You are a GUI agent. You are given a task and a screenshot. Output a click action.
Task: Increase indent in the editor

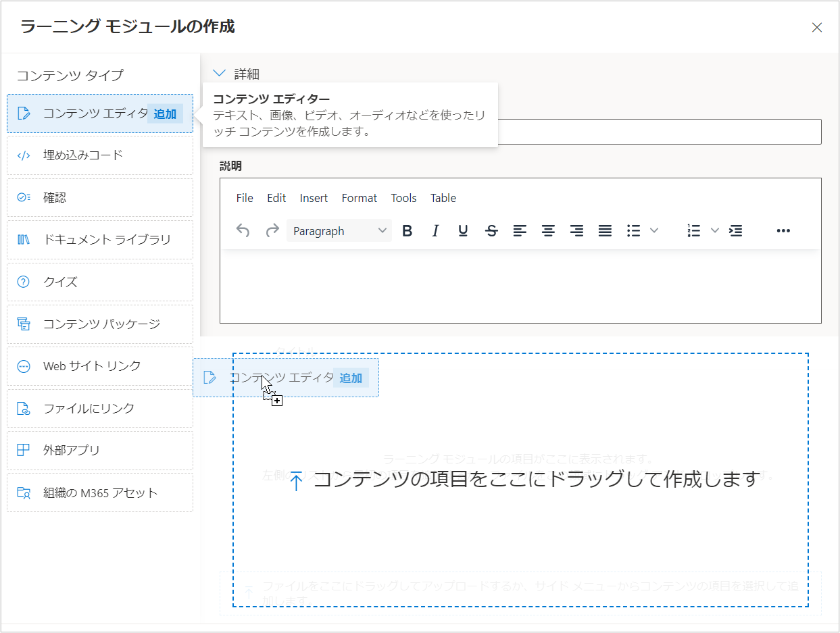tap(736, 231)
